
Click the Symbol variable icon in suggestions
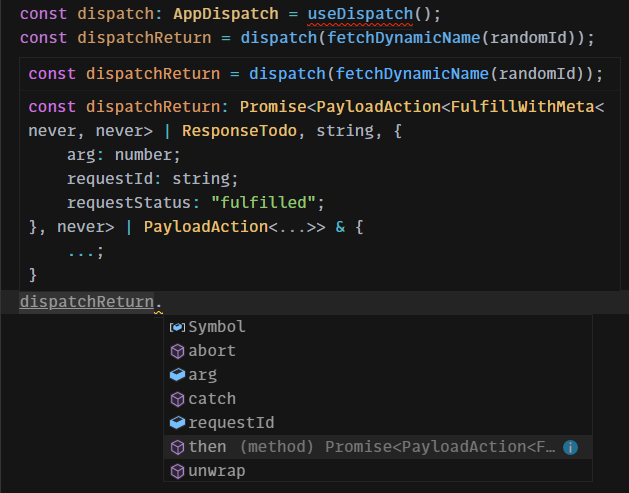pyautogui.click(x=177, y=327)
